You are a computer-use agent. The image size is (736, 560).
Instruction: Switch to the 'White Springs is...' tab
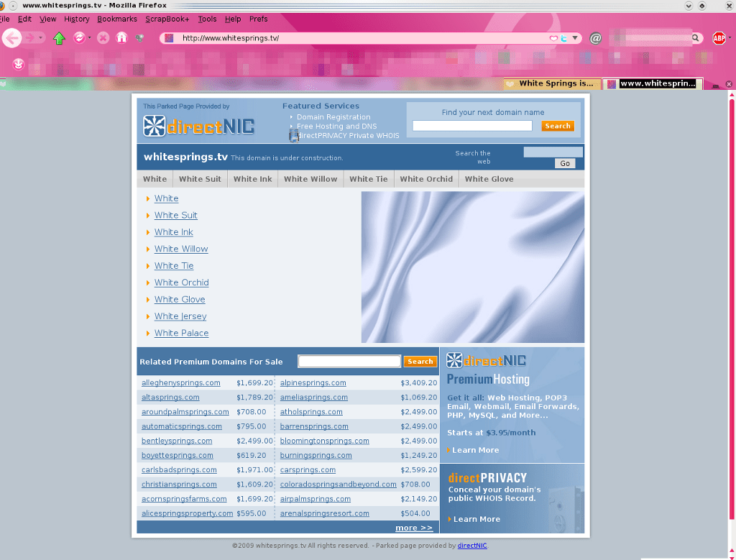[x=552, y=83]
